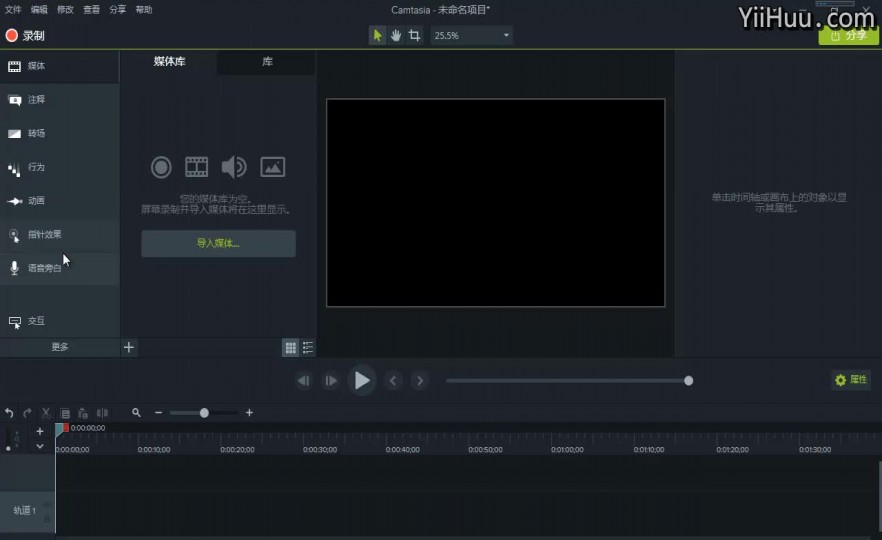Click the 导入媒体 import button

218,244
